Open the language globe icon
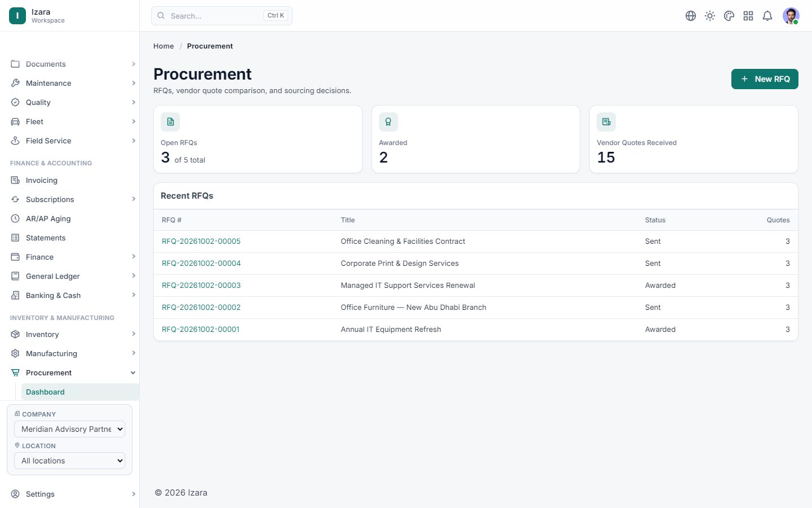The width and height of the screenshot is (812, 508). [691, 16]
